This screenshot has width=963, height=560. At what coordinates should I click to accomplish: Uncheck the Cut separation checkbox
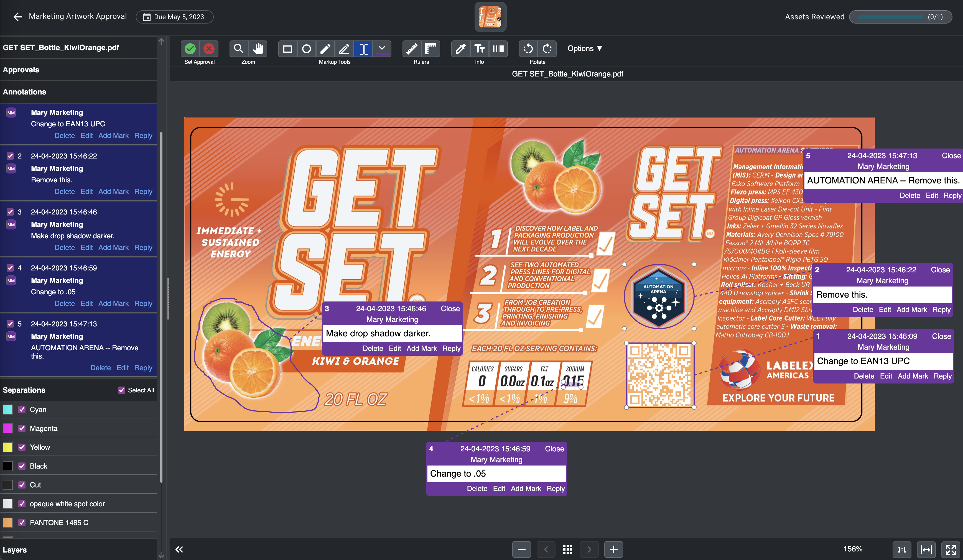pyautogui.click(x=22, y=485)
